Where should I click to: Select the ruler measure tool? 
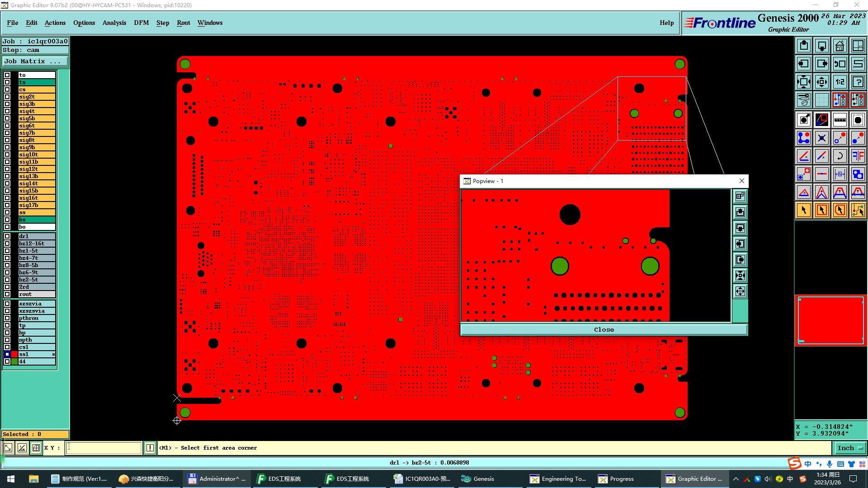pyautogui.click(x=840, y=120)
